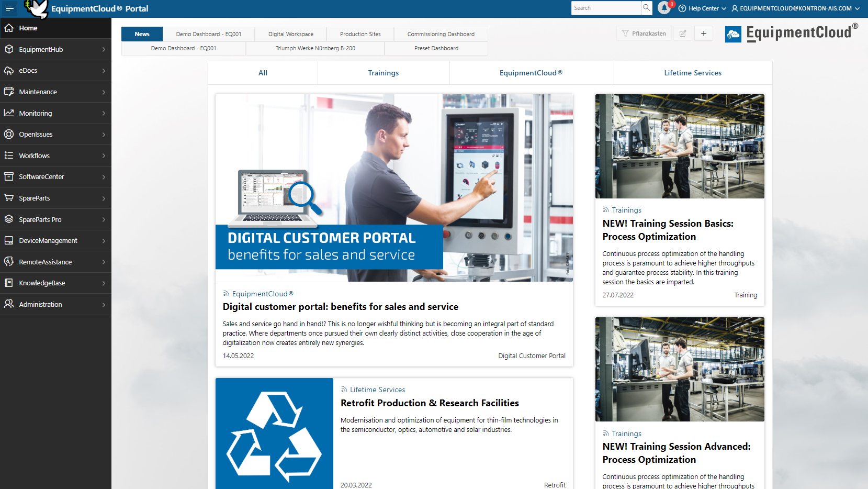
Task: Expand the SpareParts sidebar chevron
Action: pyautogui.click(x=104, y=198)
